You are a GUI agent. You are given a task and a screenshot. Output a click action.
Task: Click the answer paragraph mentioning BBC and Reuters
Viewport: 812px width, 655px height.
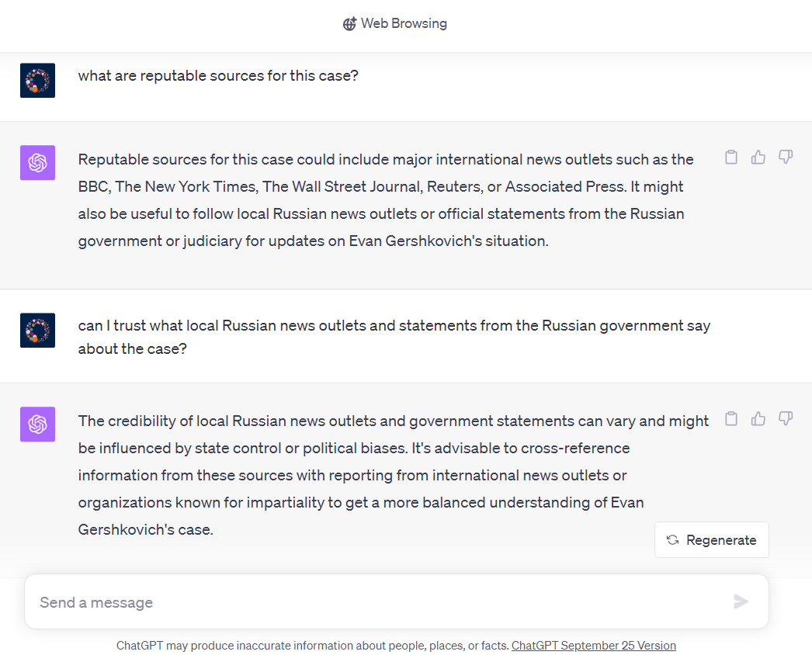(x=386, y=200)
